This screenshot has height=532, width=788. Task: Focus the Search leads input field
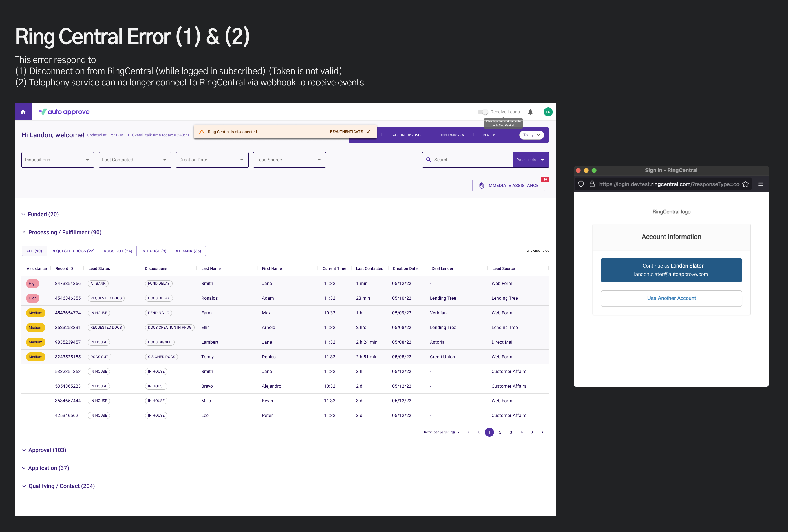click(x=467, y=160)
